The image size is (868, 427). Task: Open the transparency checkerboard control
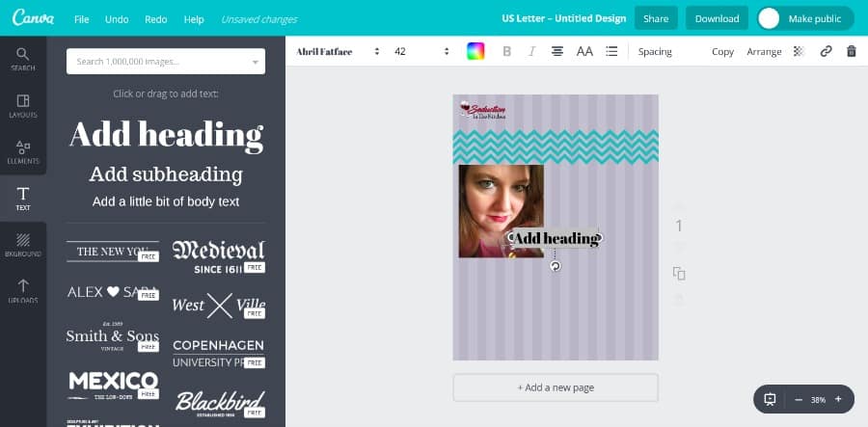coord(799,51)
